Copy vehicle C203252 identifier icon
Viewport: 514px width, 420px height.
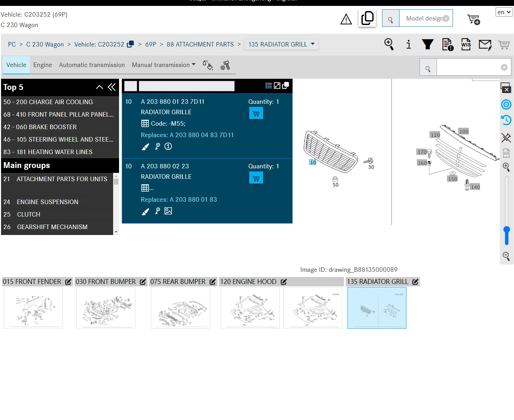coord(130,44)
